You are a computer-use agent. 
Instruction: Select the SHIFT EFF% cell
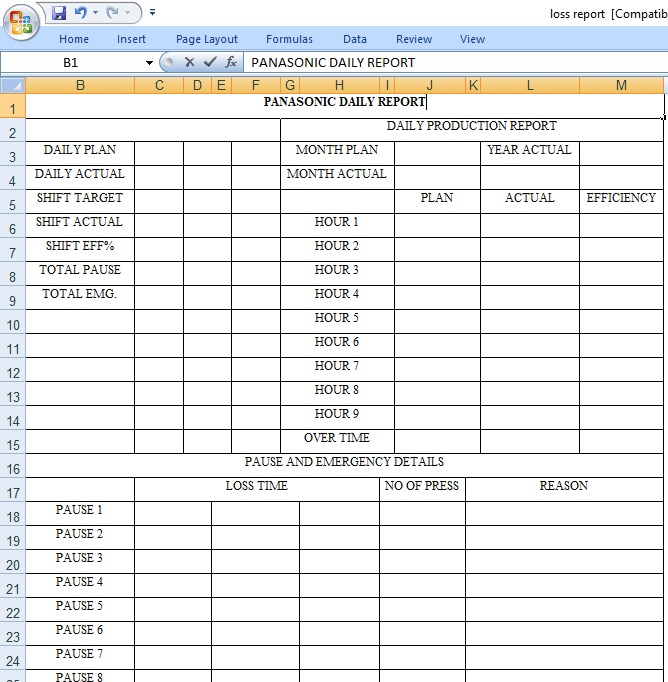[x=80, y=249]
